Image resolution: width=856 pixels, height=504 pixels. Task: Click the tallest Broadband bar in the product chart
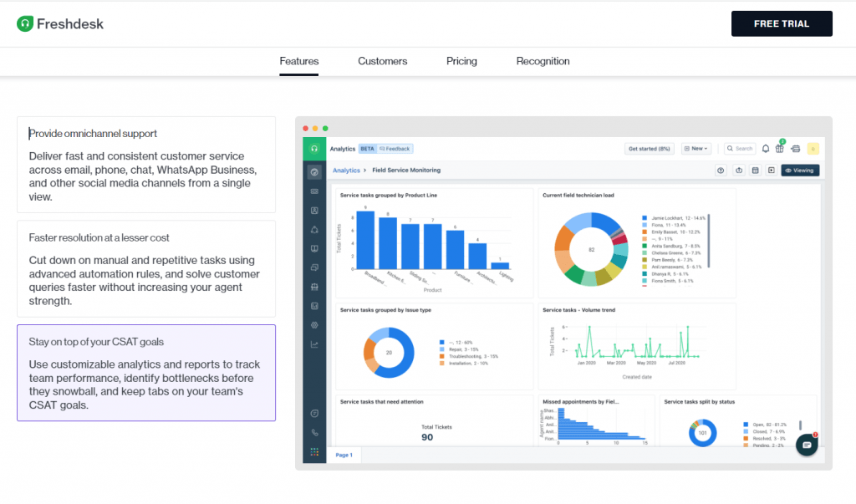366,240
